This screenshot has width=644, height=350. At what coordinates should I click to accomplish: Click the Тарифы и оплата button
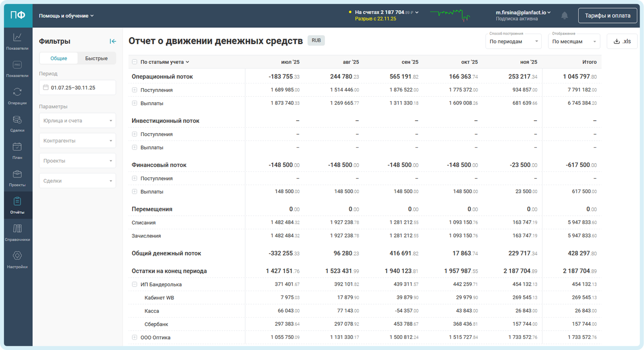coord(607,16)
